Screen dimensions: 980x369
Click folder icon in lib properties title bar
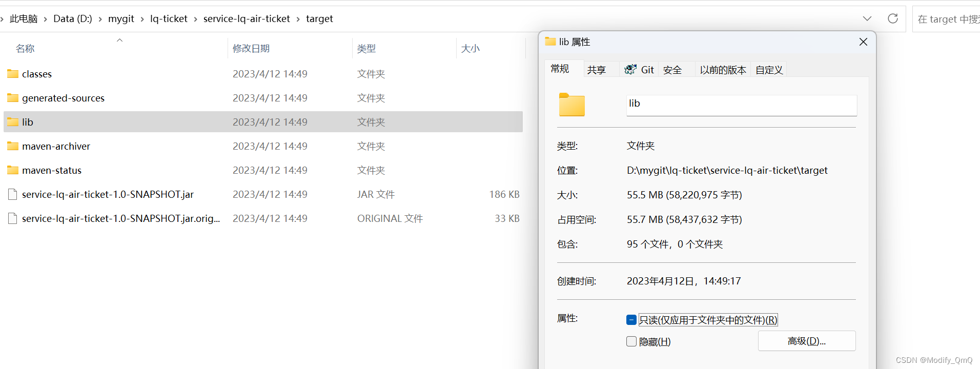(x=550, y=42)
